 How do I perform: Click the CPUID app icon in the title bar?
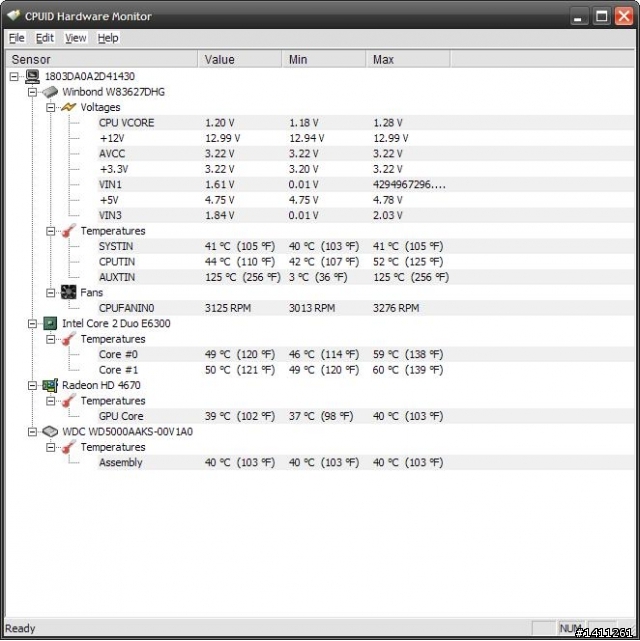tap(13, 16)
